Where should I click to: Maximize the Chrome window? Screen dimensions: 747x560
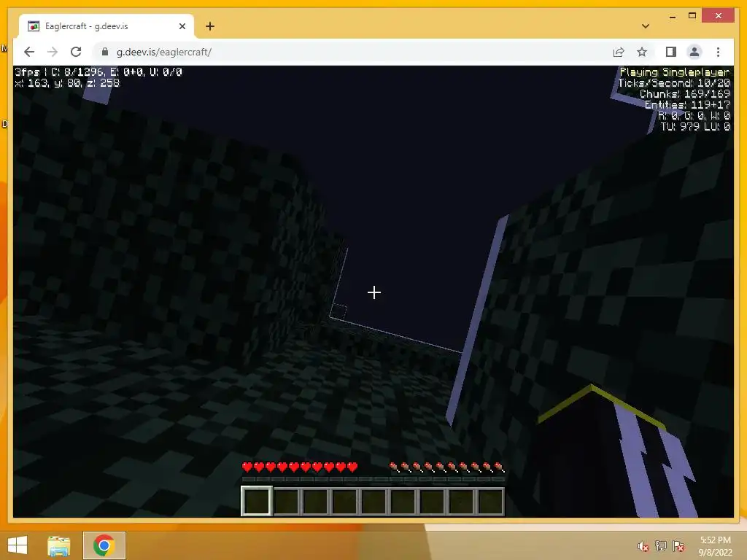tap(692, 16)
